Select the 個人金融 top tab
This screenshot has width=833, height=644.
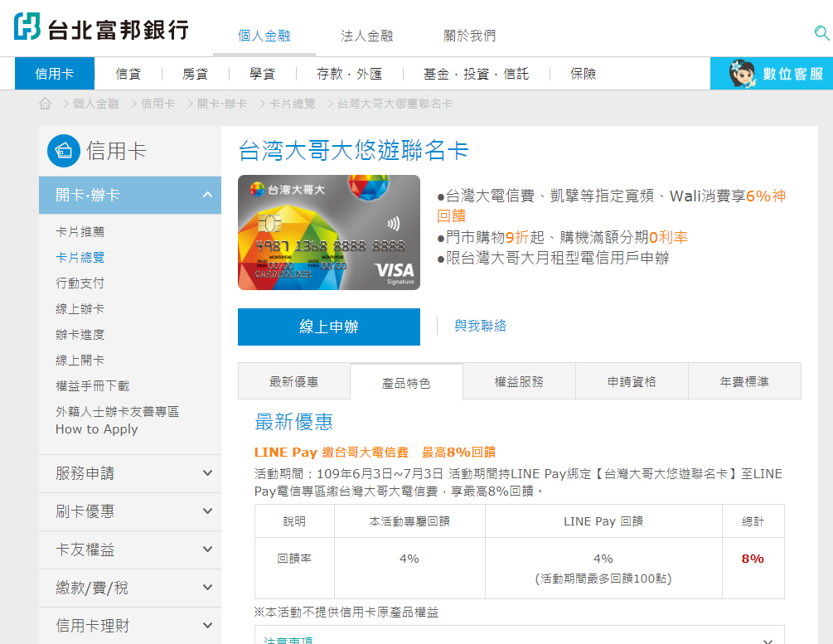click(x=264, y=36)
